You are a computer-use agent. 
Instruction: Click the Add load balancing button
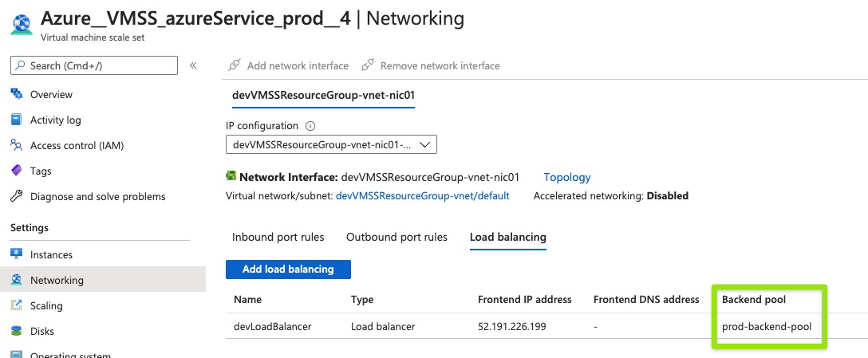pyautogui.click(x=288, y=269)
